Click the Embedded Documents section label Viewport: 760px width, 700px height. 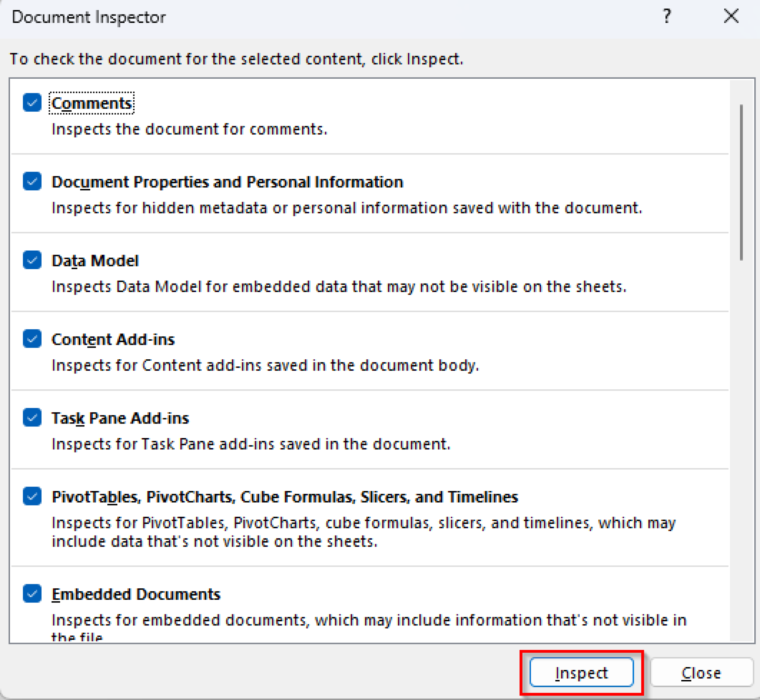coord(136,593)
